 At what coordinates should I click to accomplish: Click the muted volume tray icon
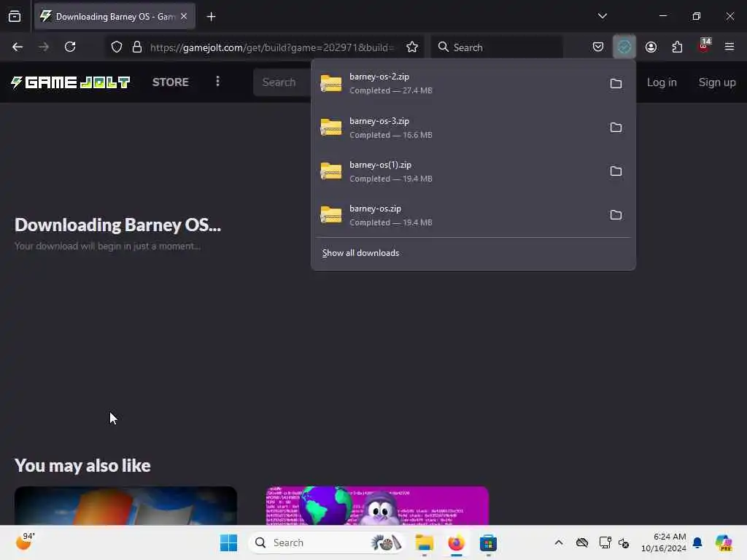coord(624,542)
